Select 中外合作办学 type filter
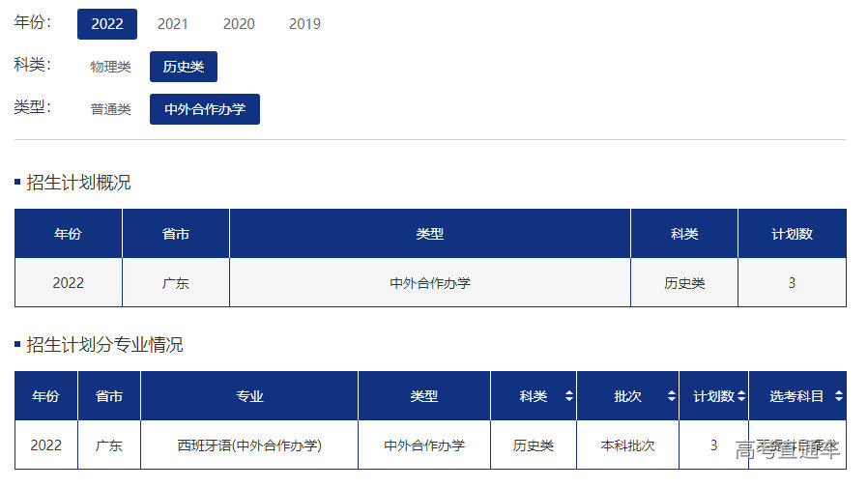 coord(205,109)
